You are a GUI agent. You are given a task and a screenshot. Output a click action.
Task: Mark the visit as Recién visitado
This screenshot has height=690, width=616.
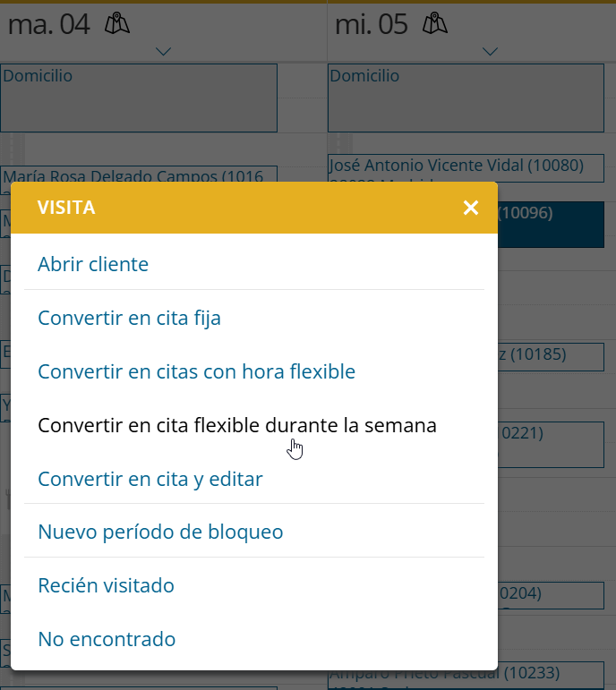click(106, 586)
